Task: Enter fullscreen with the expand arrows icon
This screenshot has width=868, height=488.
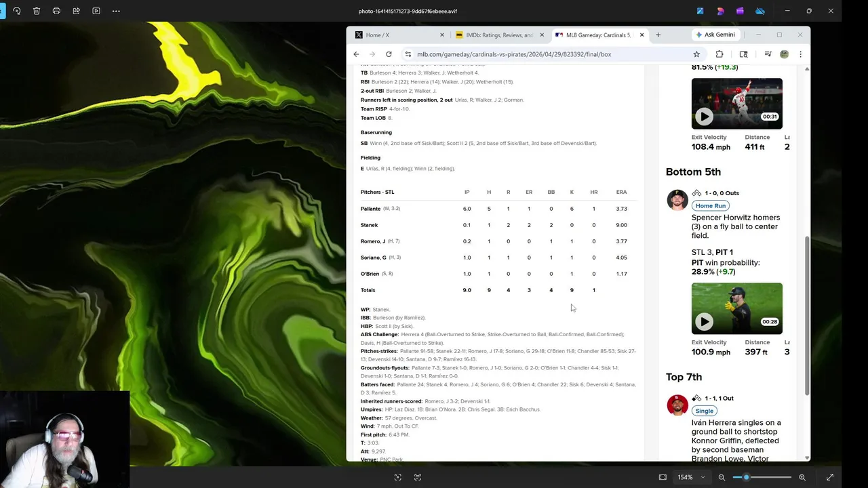Action: 829,477
